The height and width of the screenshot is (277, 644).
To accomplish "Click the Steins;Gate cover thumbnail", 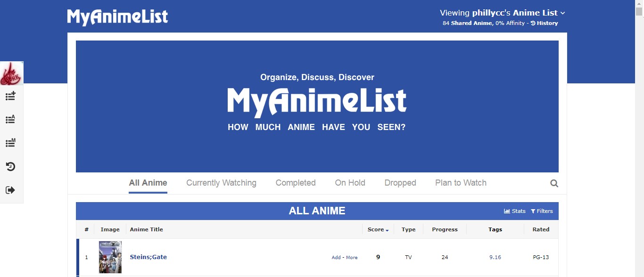I will pyautogui.click(x=110, y=257).
